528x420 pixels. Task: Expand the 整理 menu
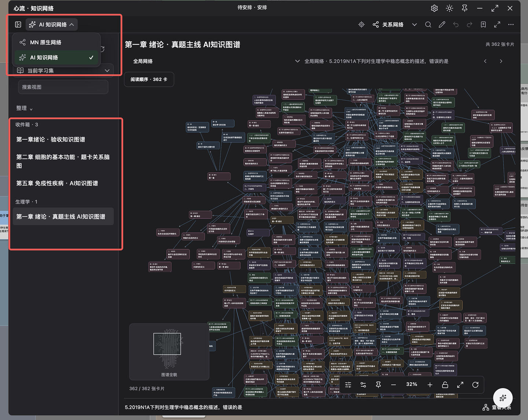coord(24,108)
